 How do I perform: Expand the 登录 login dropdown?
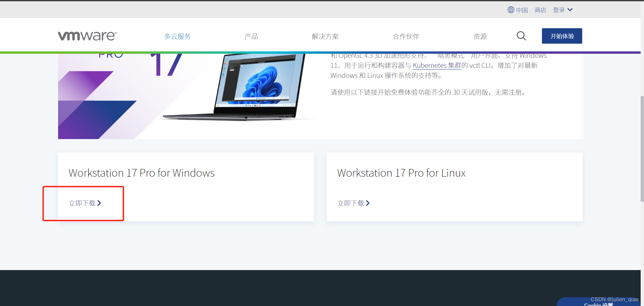pos(563,10)
